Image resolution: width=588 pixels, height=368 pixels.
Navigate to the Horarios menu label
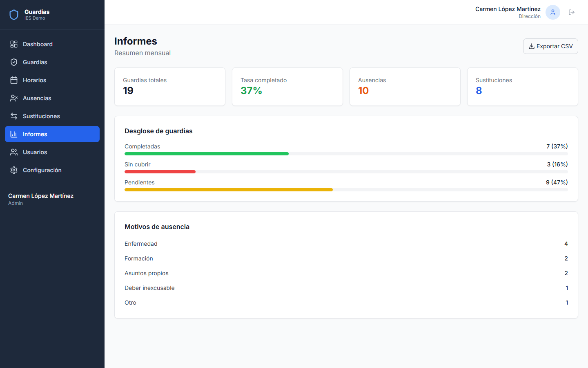[x=35, y=80]
